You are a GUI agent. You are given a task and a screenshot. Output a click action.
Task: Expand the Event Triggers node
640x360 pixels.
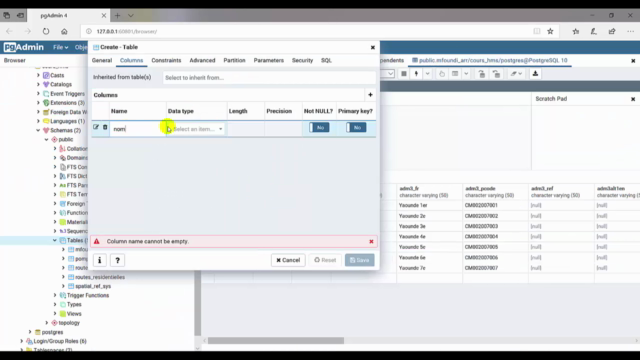pos(38,93)
